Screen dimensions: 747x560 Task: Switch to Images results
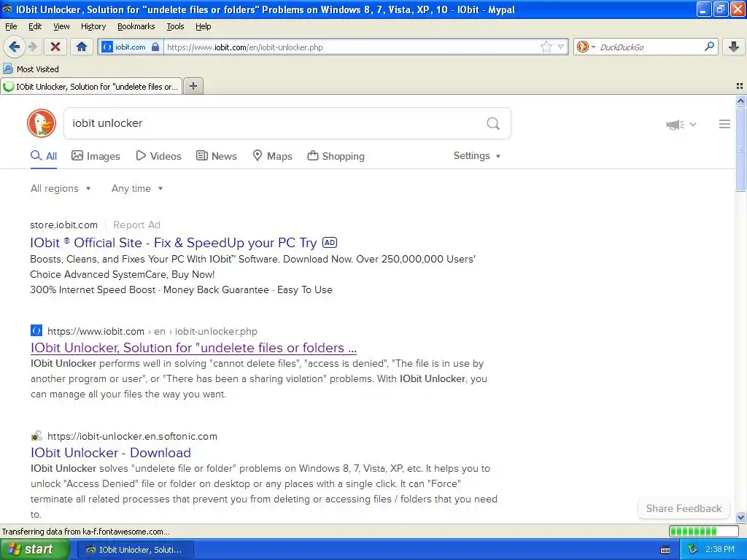coord(96,156)
